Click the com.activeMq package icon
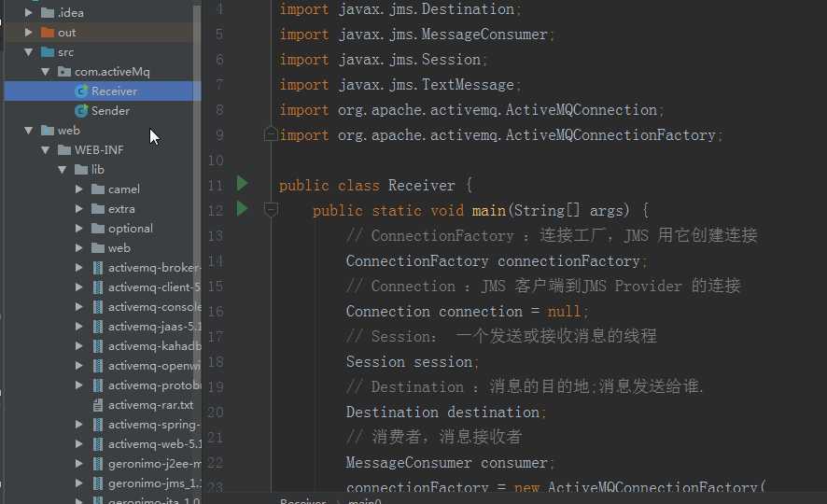 [64, 71]
